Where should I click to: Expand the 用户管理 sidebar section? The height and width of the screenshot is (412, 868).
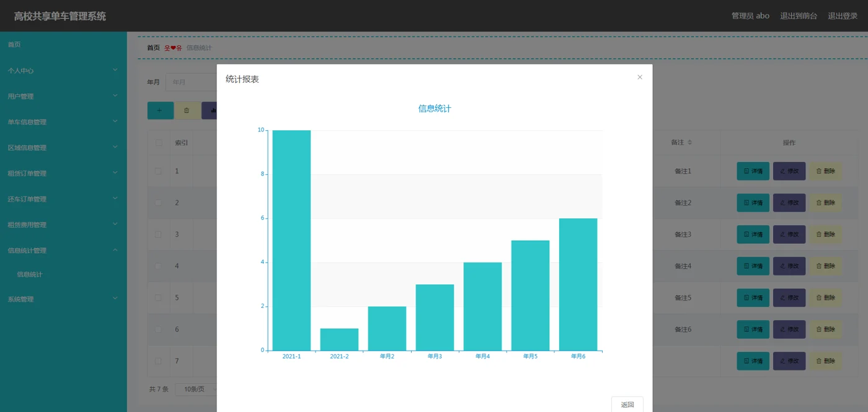tap(63, 96)
